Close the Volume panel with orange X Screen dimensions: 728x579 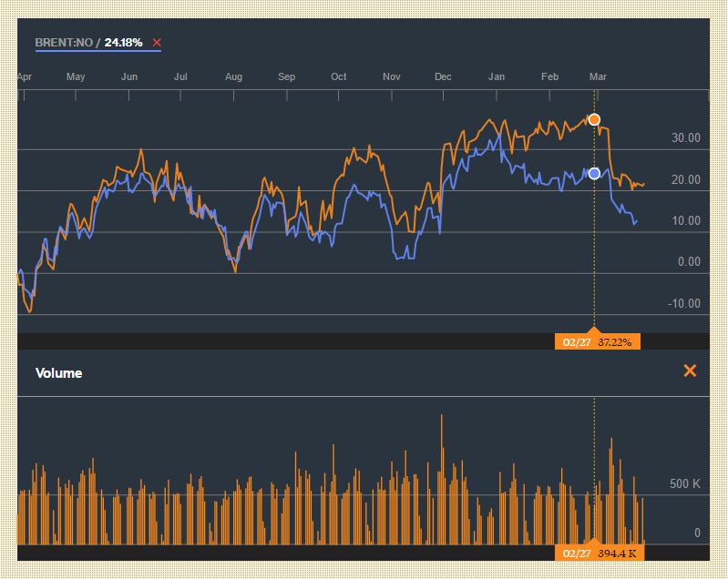690,371
